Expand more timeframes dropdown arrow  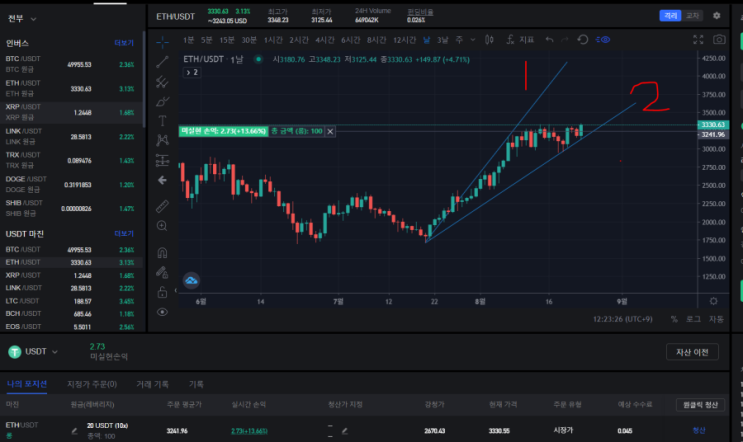(473, 40)
